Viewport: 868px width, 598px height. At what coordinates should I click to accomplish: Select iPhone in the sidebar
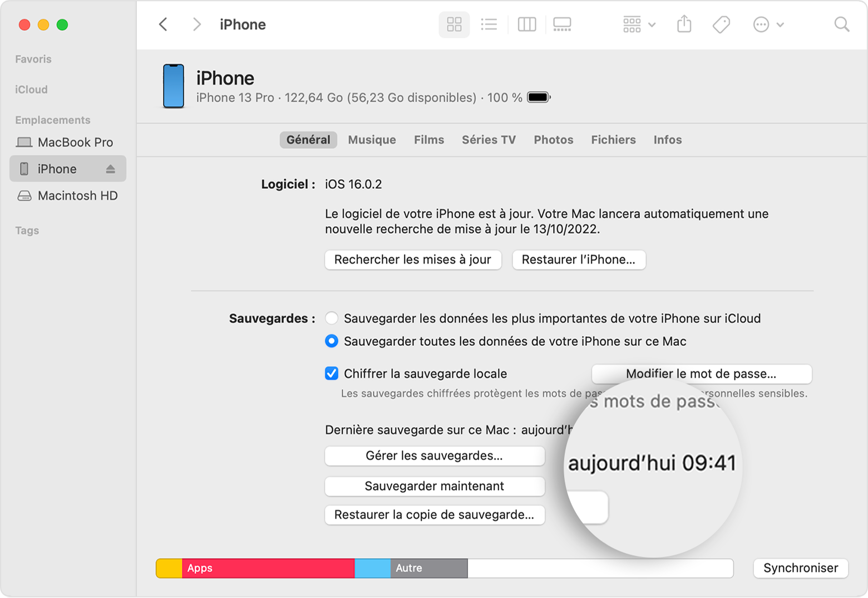[68, 169]
